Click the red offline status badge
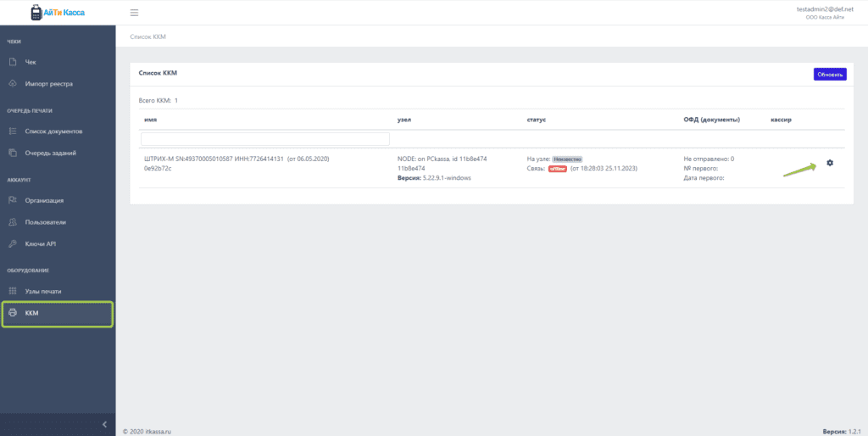This screenshot has height=436, width=868. (x=558, y=169)
